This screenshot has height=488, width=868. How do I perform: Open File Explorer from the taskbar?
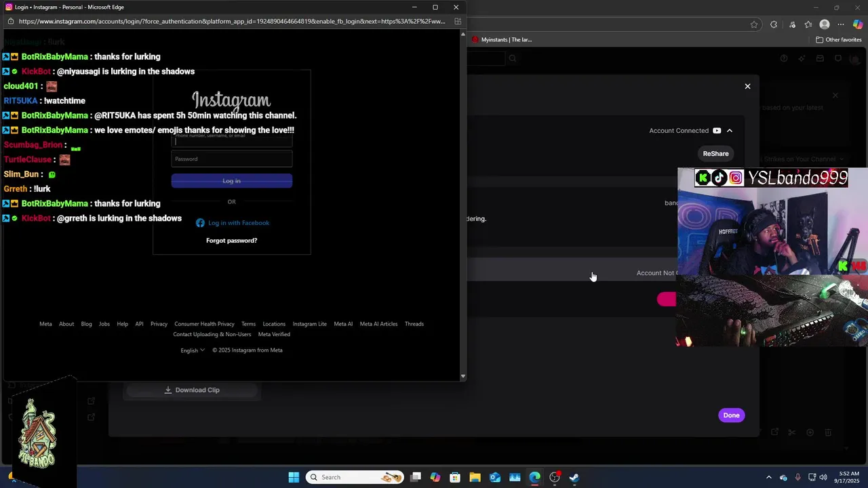tap(475, 477)
